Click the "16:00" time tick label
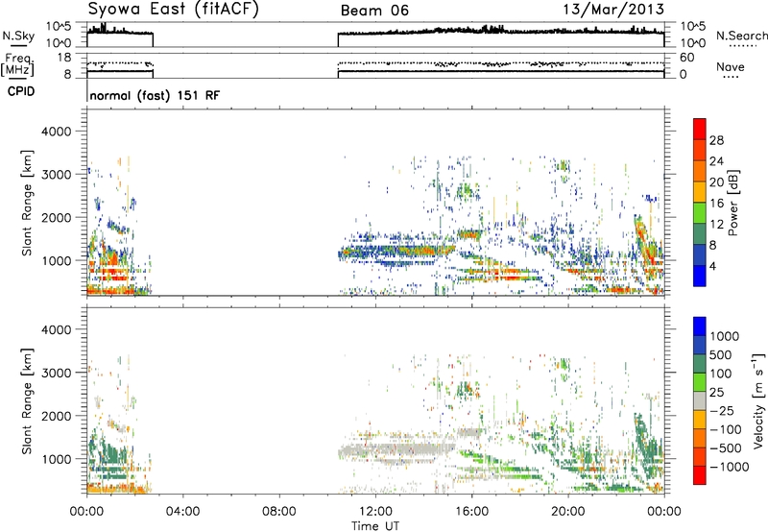 pyautogui.click(x=471, y=512)
